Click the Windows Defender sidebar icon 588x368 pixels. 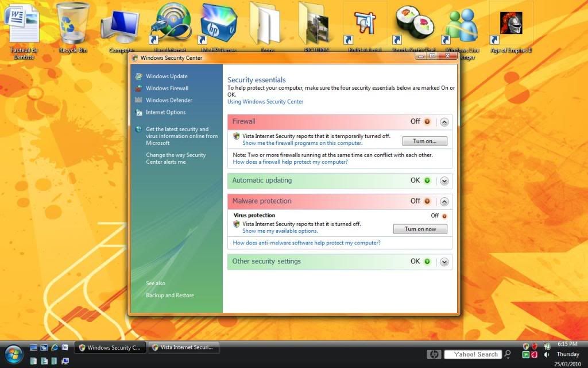[x=138, y=100]
